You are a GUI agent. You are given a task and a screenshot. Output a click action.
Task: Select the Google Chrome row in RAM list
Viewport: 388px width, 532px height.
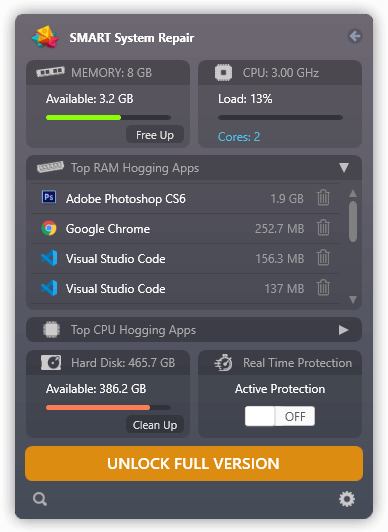click(x=185, y=228)
